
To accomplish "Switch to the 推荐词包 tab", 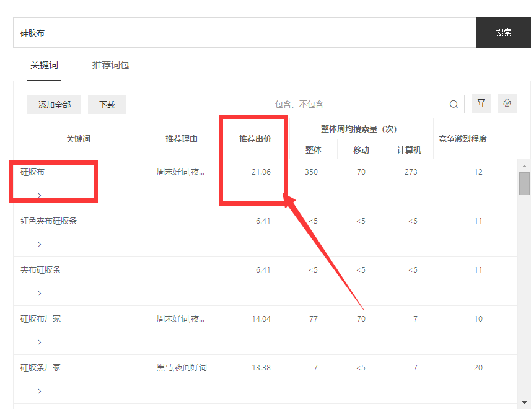I will coord(110,65).
